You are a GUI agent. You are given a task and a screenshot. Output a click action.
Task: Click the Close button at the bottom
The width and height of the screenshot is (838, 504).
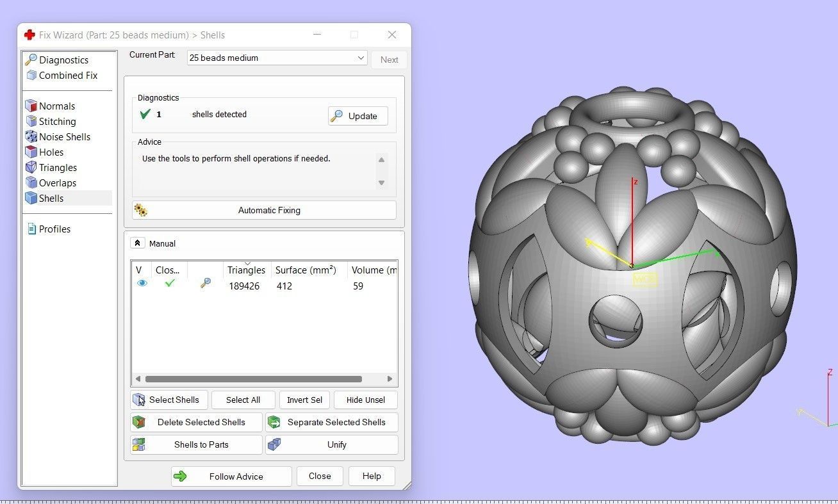pyautogui.click(x=320, y=476)
